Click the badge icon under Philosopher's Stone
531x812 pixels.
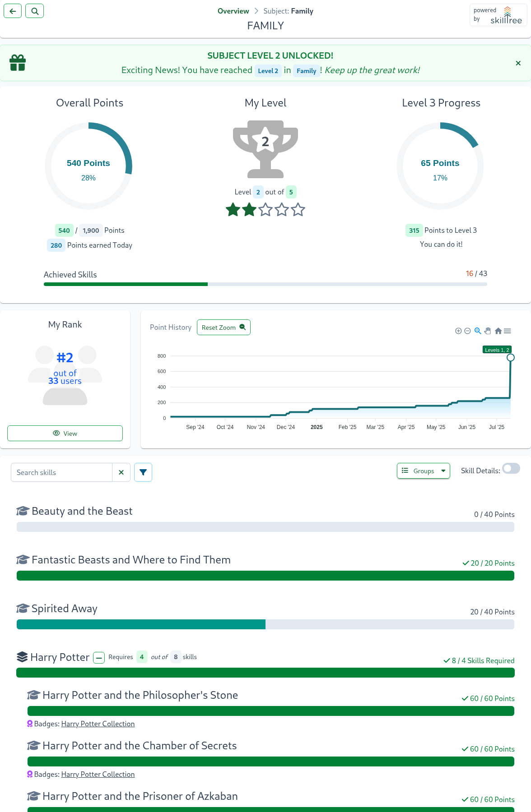point(30,724)
